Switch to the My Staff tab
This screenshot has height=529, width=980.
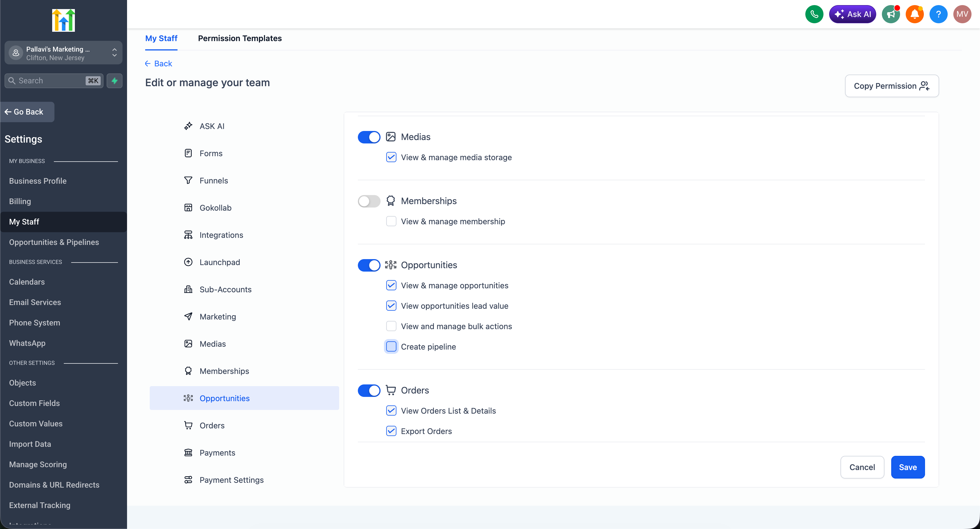(x=161, y=38)
